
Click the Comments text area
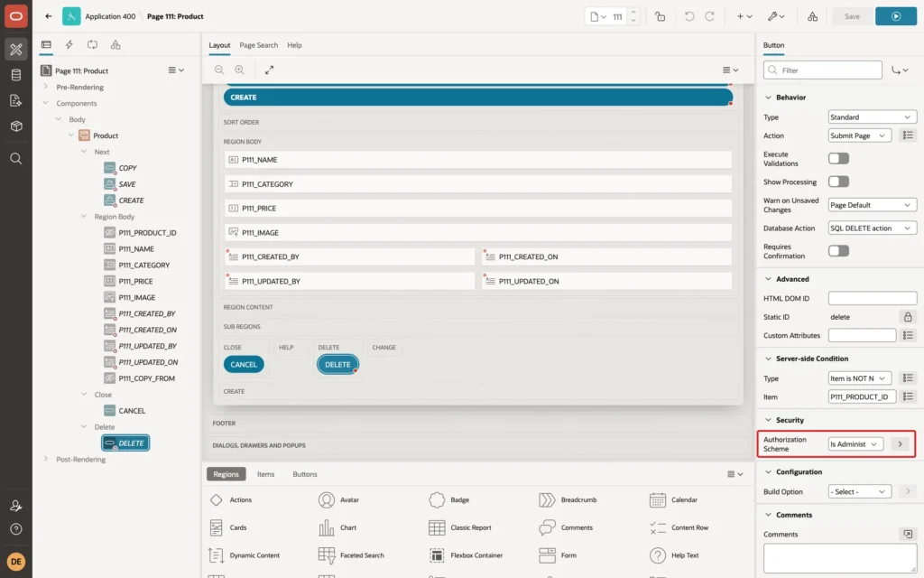coord(840,558)
